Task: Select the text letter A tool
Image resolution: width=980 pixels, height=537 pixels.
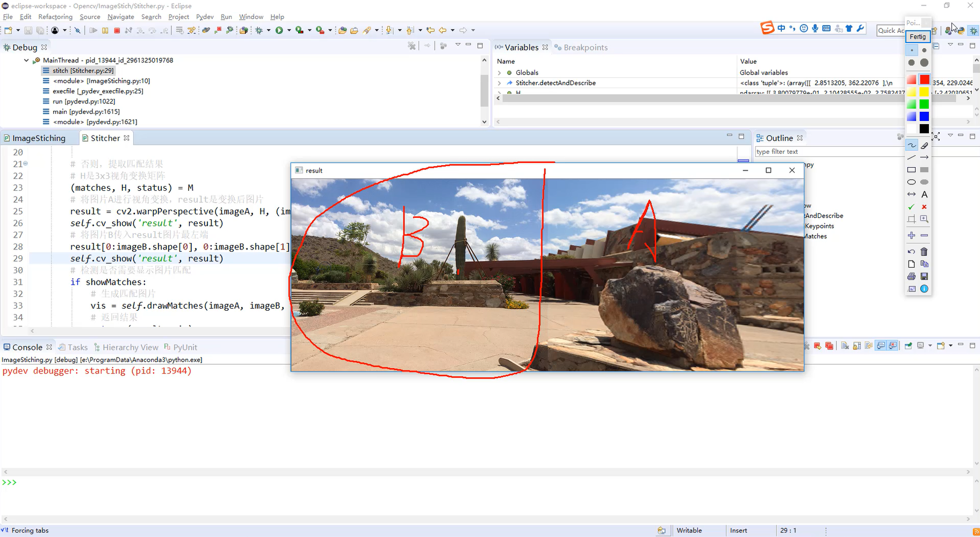Action: point(924,195)
